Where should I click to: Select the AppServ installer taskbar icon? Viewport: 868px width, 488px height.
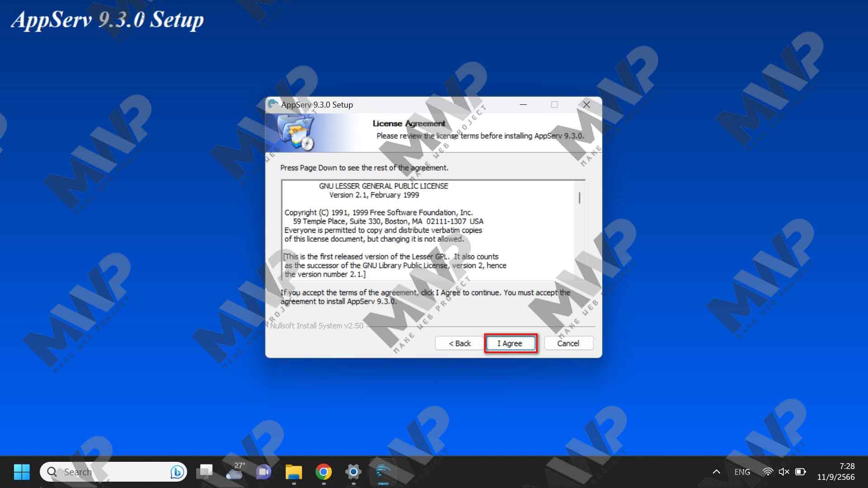[383, 472]
